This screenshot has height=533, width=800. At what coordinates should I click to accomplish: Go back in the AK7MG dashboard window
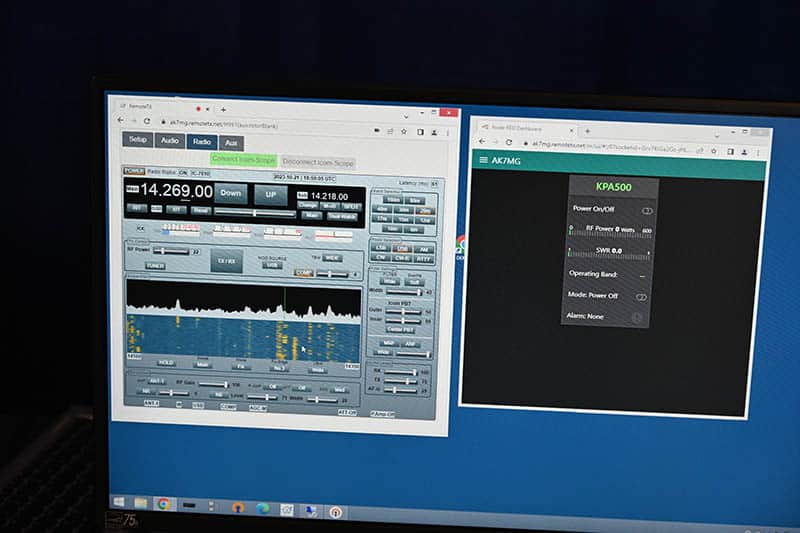tap(482, 141)
